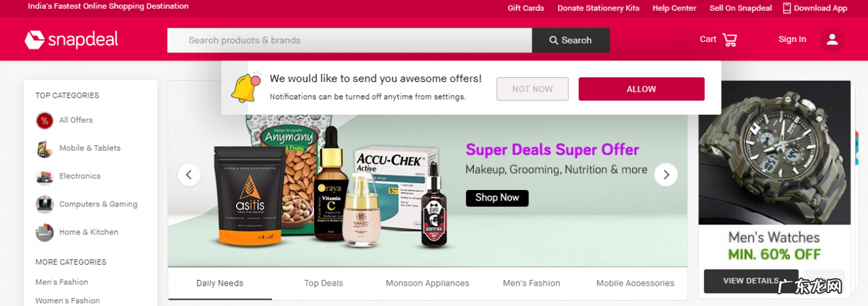Dismiss notifications with Not Now
This screenshot has width=868, height=306.
532,89
